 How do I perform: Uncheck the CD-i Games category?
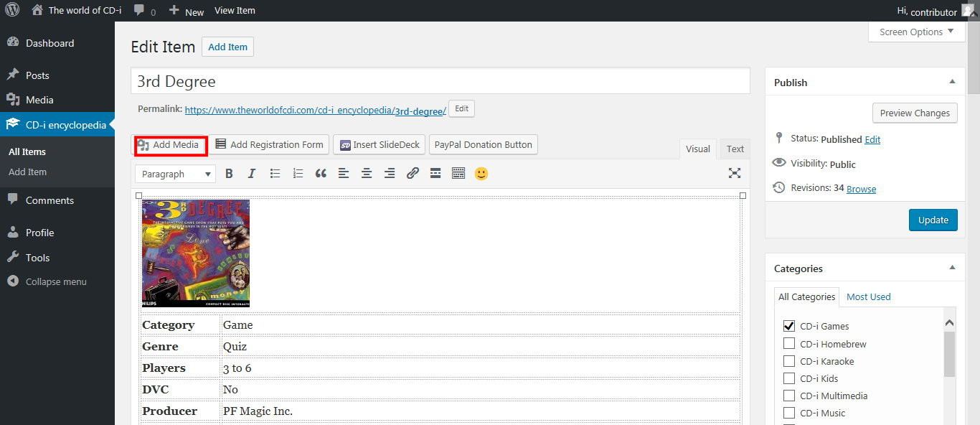pos(789,326)
